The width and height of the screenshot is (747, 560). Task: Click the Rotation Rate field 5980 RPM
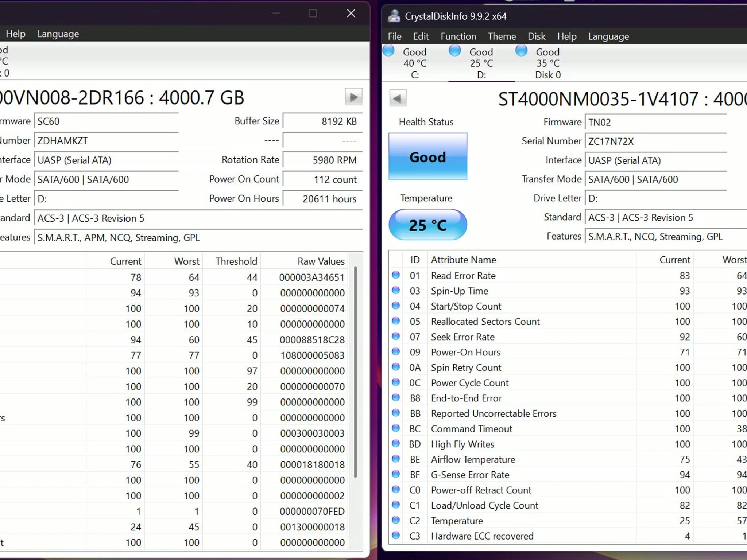[x=323, y=160]
